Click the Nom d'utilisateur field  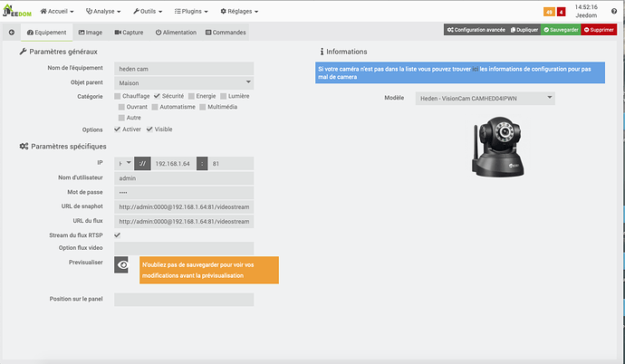tap(184, 178)
